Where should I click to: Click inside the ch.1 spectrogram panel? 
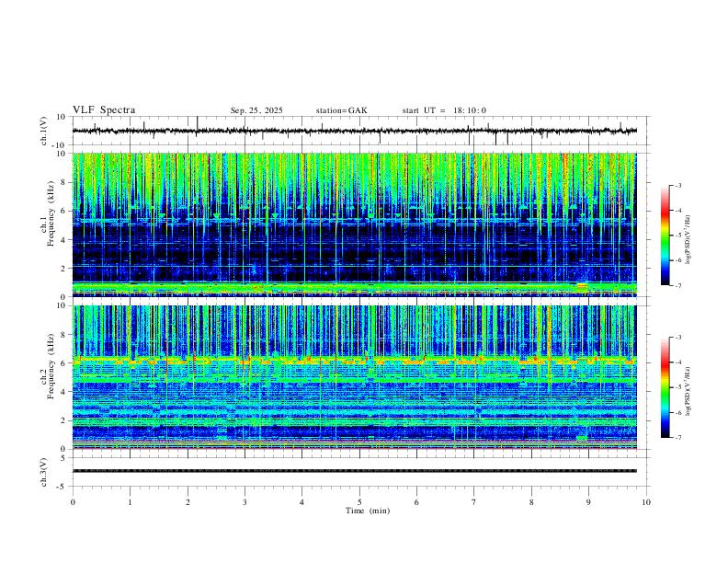tap(355, 224)
